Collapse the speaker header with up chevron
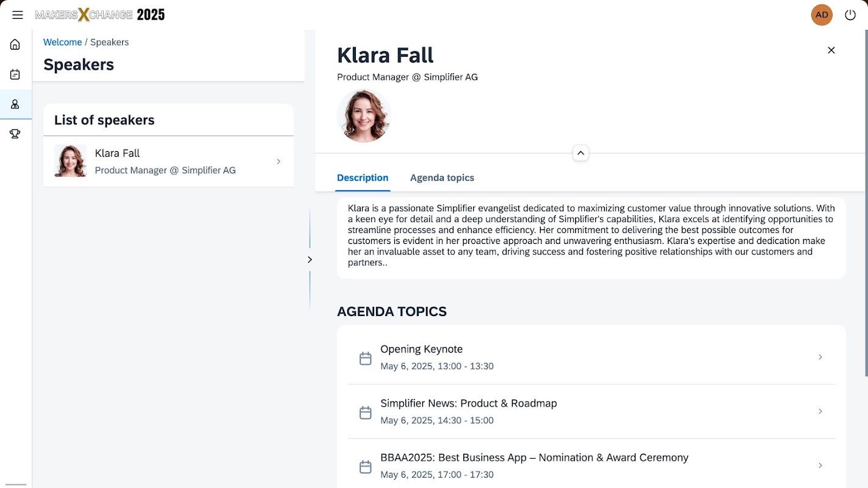The width and height of the screenshot is (868, 488). click(580, 152)
